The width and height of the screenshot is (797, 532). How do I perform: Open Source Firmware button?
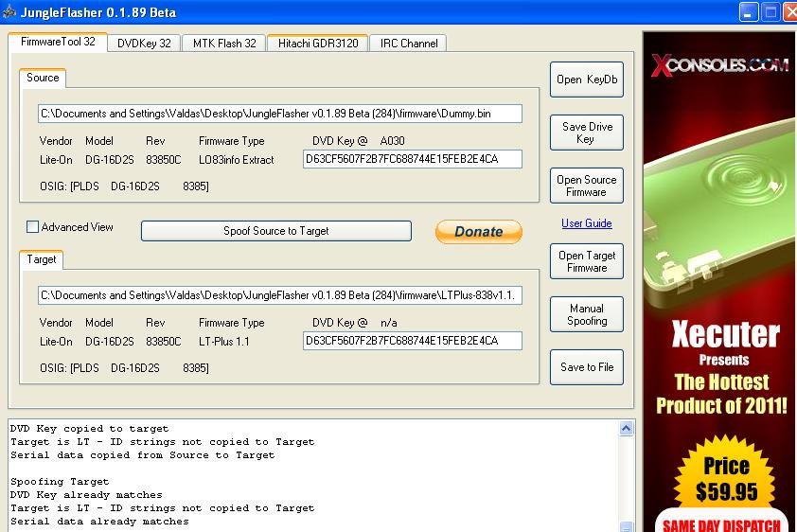(587, 186)
